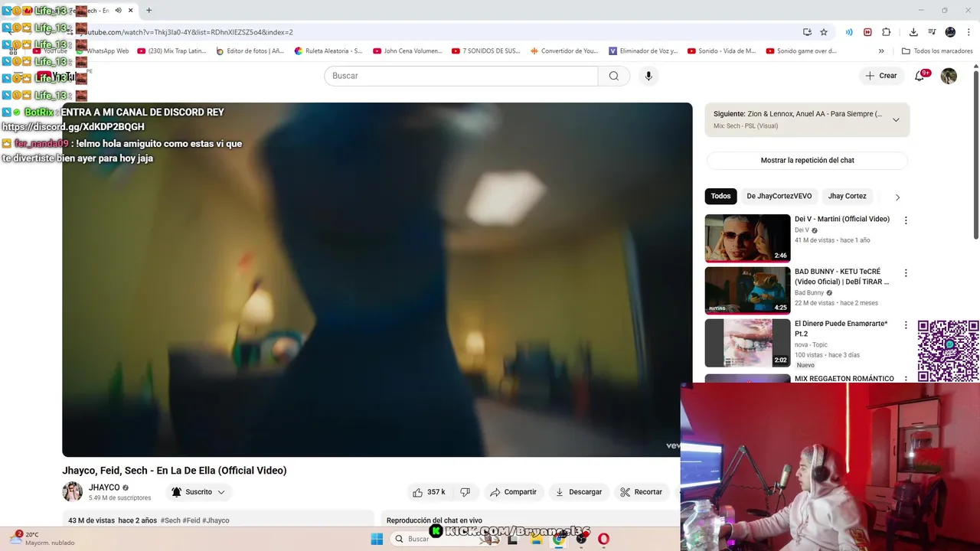Select the De JhayCortezVEVO filter chip

(x=779, y=196)
